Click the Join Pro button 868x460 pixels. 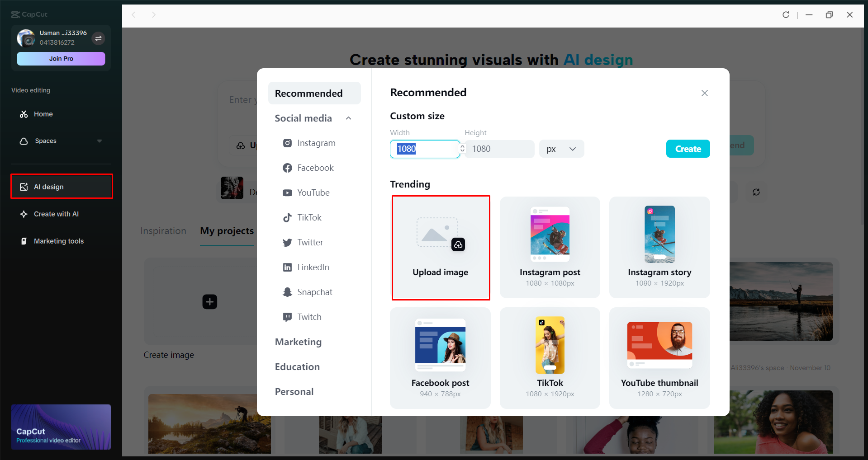[61, 58]
